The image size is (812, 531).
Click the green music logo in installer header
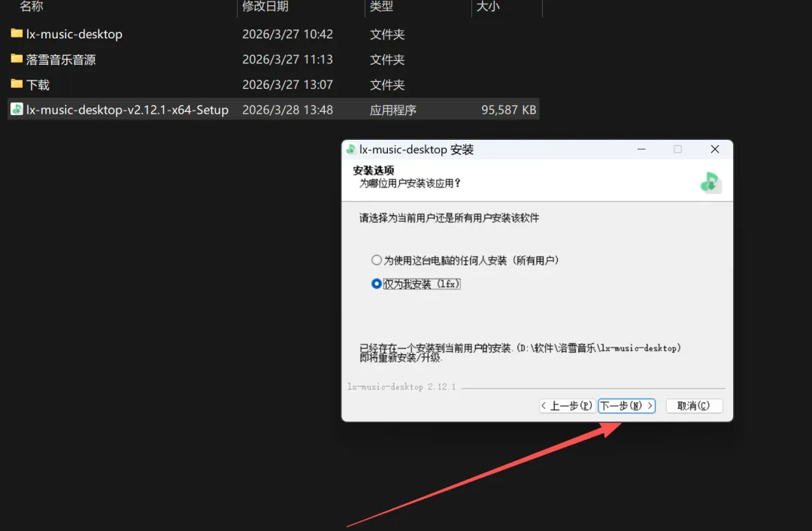click(x=710, y=182)
